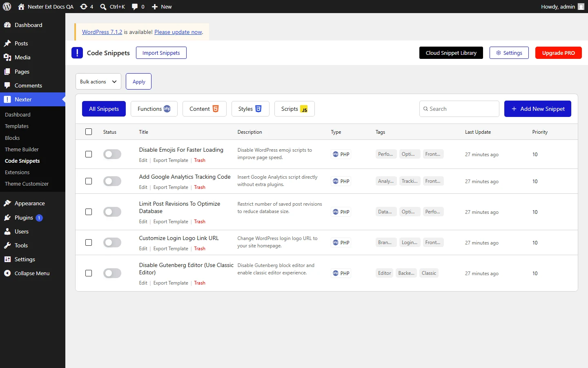Screen dimensions: 588x368
Task: Filter by the Functions PHP tab
Action: coord(154,109)
